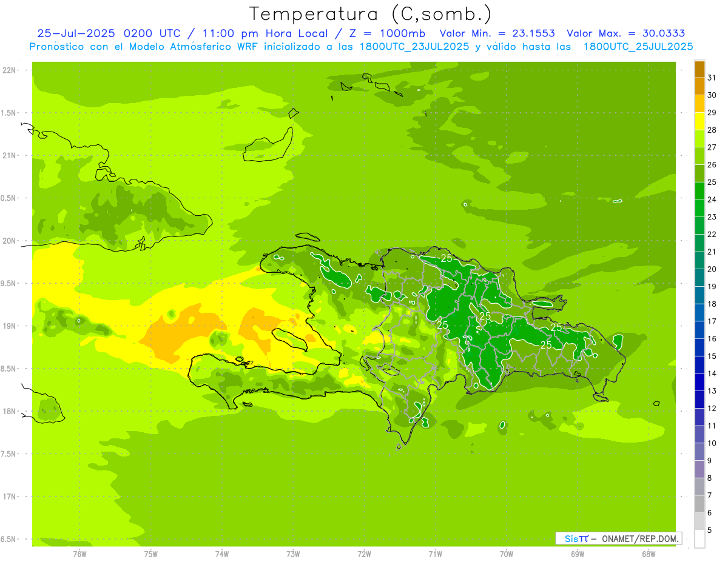Click the 72W longitude axis label
Image resolution: width=728 pixels, height=562 pixels.
coord(364,554)
